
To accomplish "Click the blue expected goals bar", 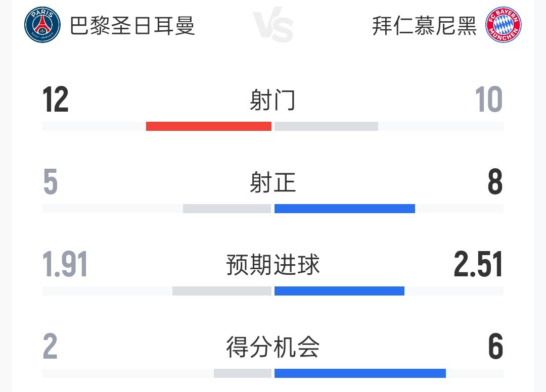I will pos(340,291).
